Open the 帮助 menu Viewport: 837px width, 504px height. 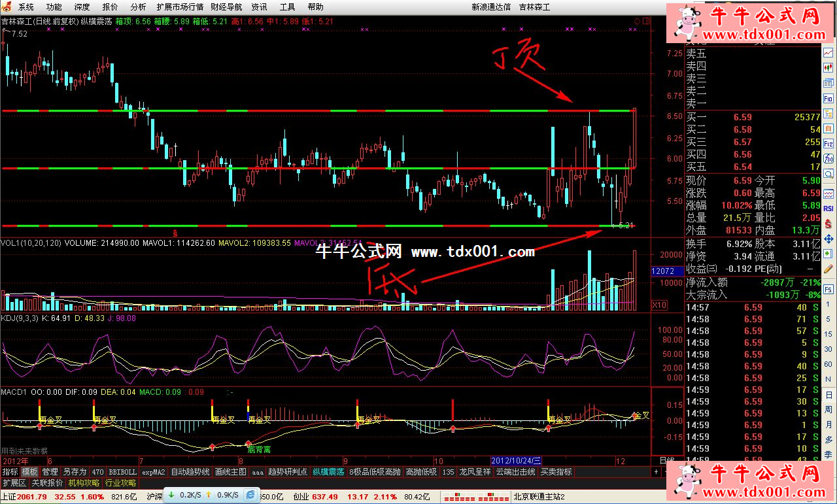(315, 7)
